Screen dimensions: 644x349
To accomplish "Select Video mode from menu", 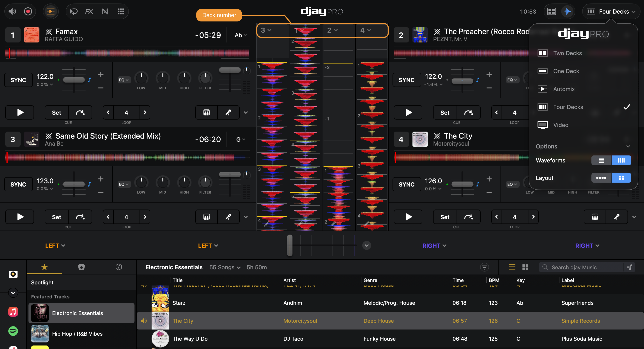I will click(x=561, y=125).
